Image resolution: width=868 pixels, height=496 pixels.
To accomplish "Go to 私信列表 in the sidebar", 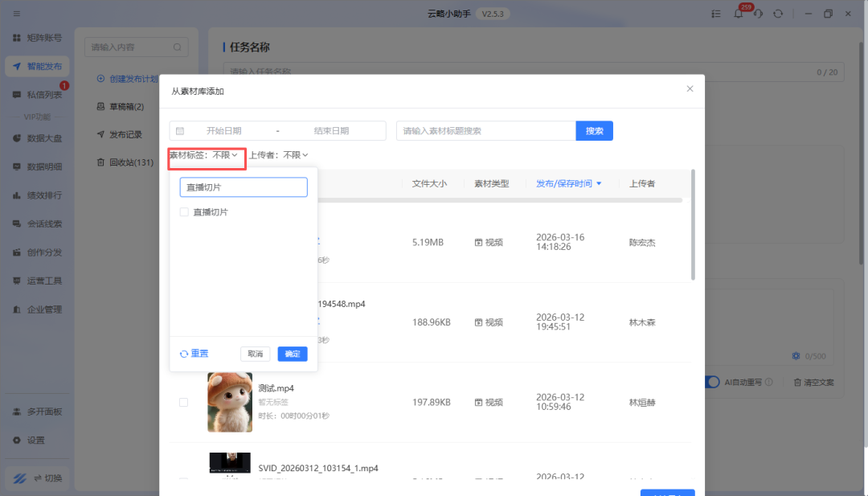I will coord(44,95).
